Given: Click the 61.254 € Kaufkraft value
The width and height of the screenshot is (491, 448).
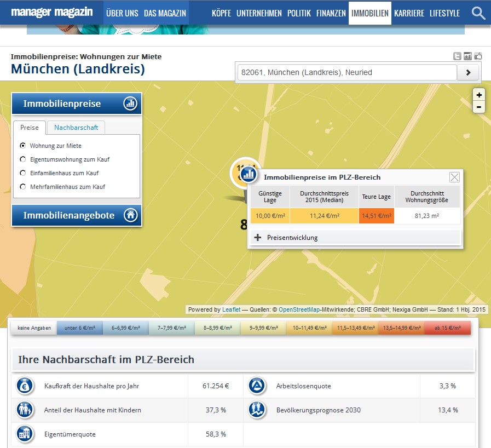Looking at the screenshot, I should [216, 386].
